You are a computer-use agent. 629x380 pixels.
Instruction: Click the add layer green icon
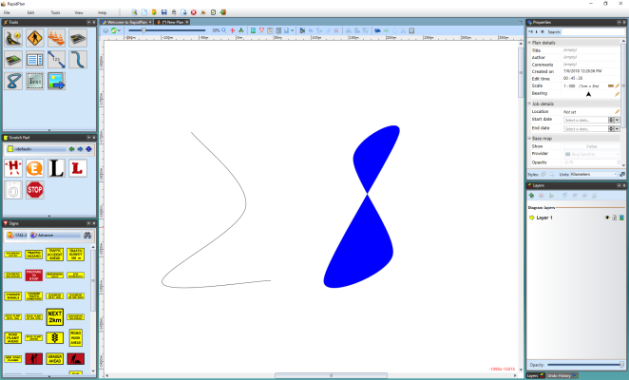[532, 195]
